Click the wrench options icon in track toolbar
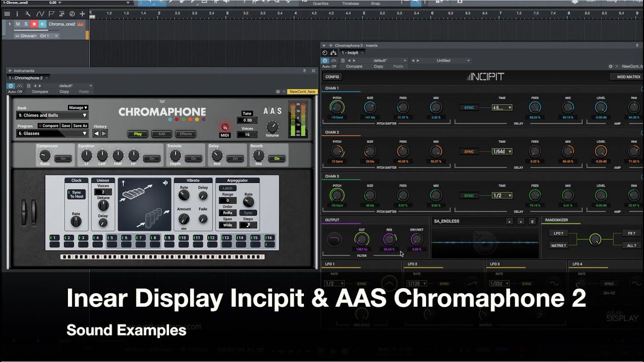 pos(28,14)
